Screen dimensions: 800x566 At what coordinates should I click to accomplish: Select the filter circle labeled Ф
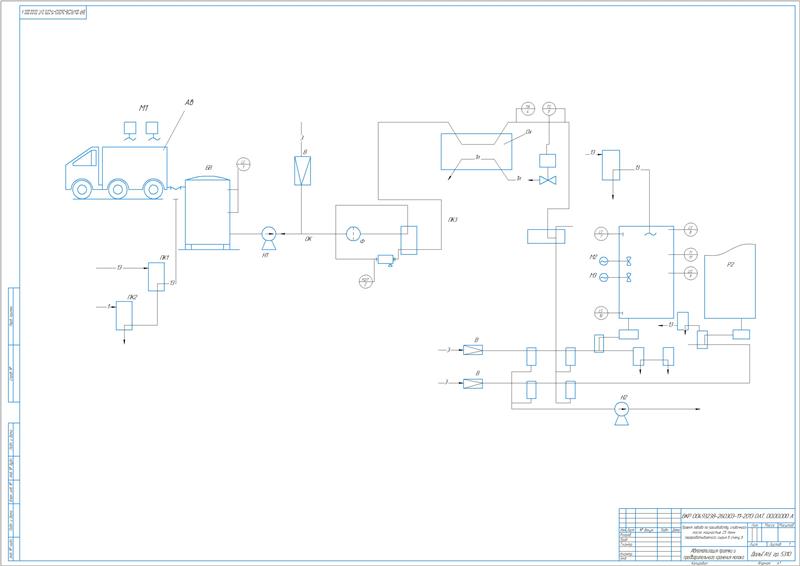coord(353,234)
